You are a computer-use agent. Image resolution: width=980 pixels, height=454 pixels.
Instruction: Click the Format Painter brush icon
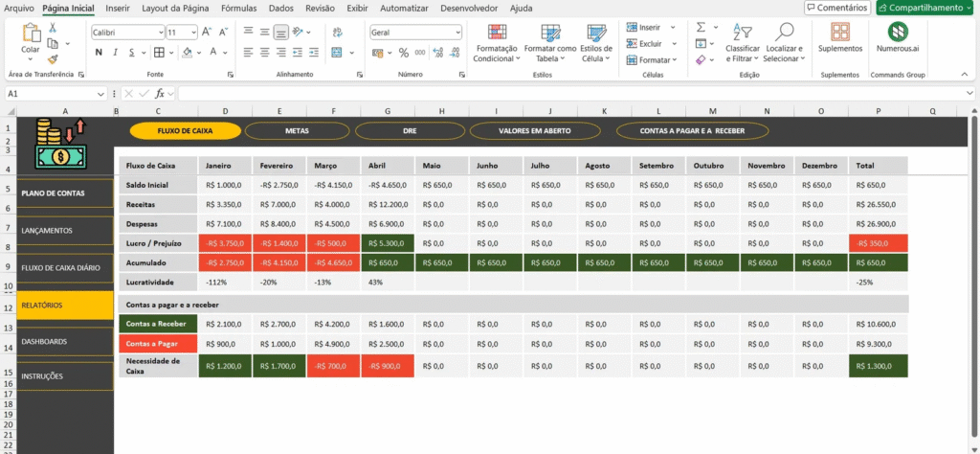[x=53, y=59]
